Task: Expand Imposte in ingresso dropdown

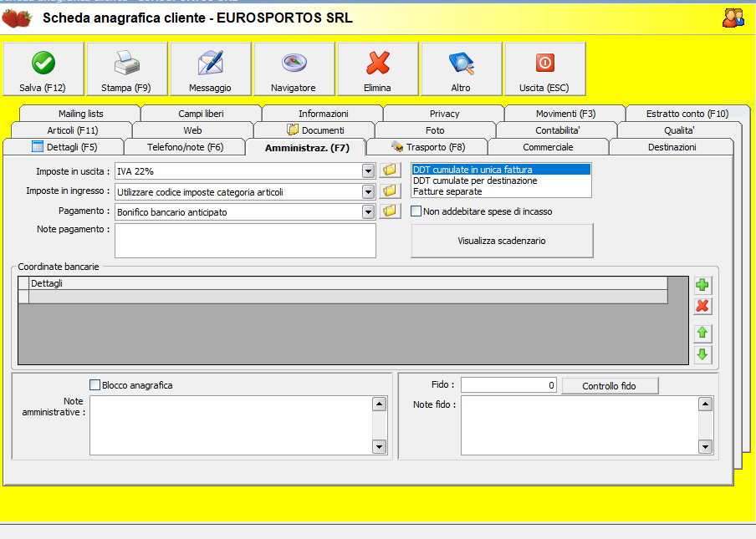Action: (368, 191)
